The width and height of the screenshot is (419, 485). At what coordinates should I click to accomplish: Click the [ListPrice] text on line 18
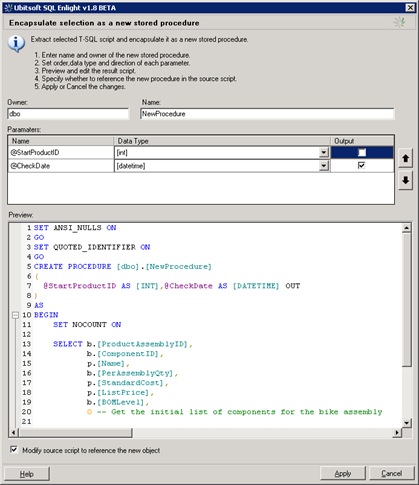(123, 392)
